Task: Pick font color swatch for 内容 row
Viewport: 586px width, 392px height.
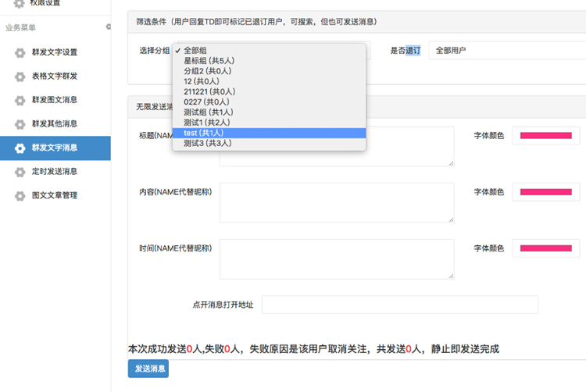Action: [x=546, y=192]
